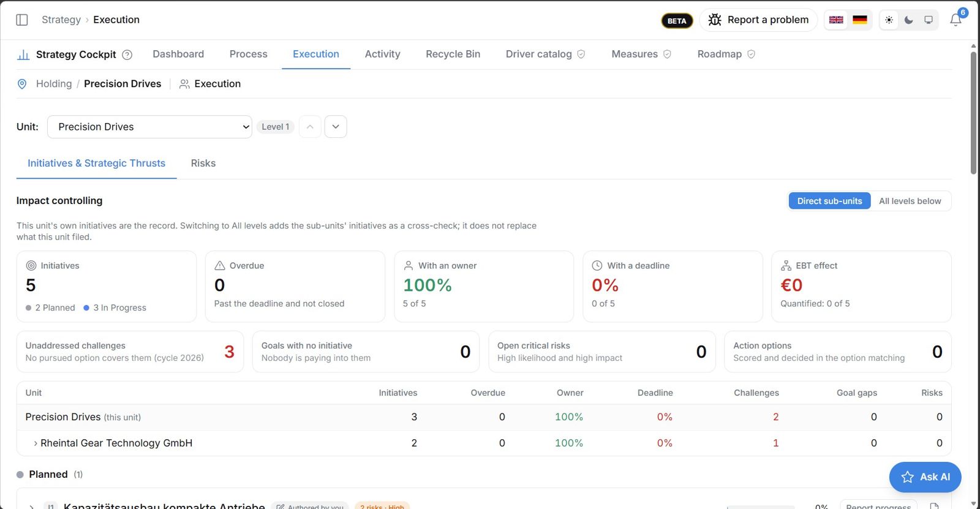Click the Measures tab
Viewport: 980px width, 509px height.
[641, 54]
